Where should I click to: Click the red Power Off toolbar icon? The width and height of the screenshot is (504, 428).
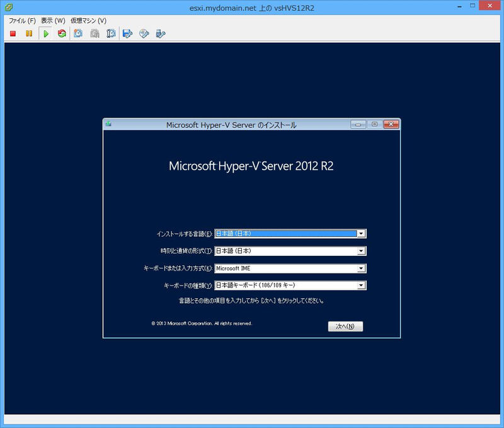point(13,33)
